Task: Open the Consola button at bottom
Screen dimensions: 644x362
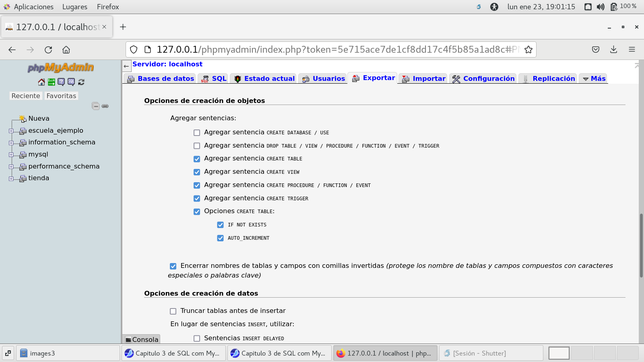Action: coord(142,339)
